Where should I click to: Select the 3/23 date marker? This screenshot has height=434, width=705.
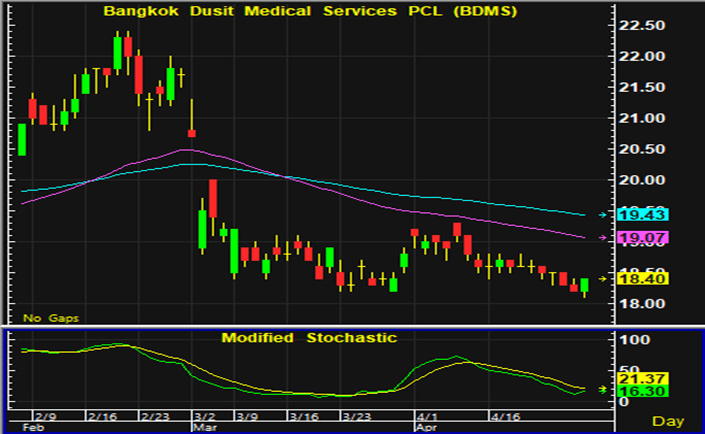357,416
